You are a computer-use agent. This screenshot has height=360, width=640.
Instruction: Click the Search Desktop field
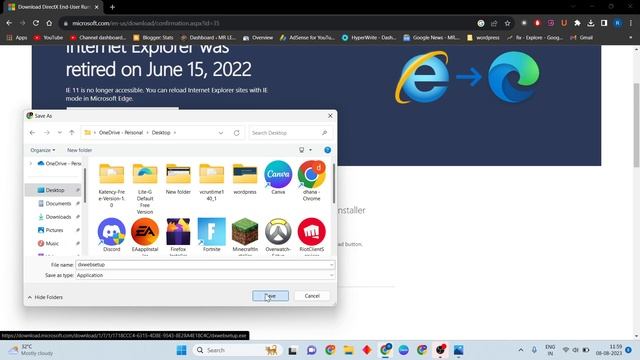click(290, 133)
